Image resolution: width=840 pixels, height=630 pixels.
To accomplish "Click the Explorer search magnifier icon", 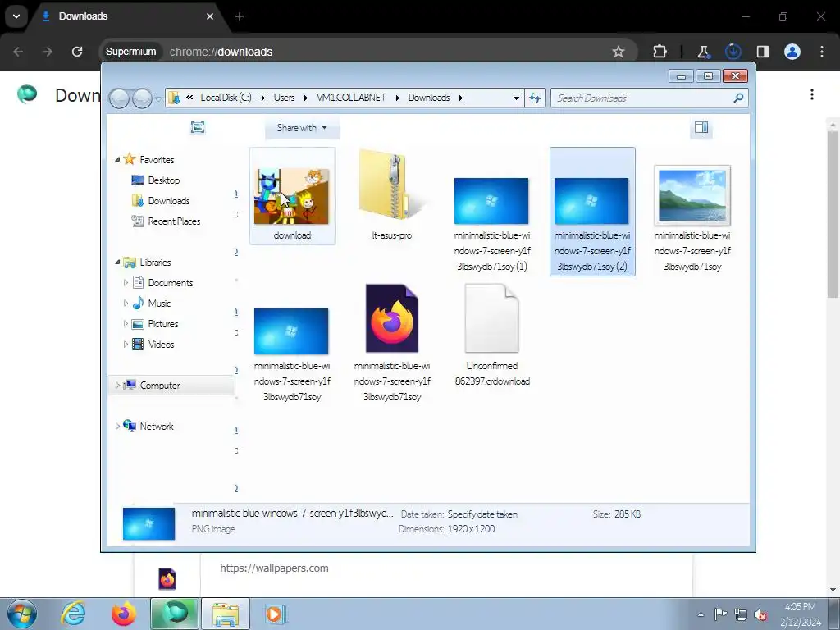I will 738,98.
